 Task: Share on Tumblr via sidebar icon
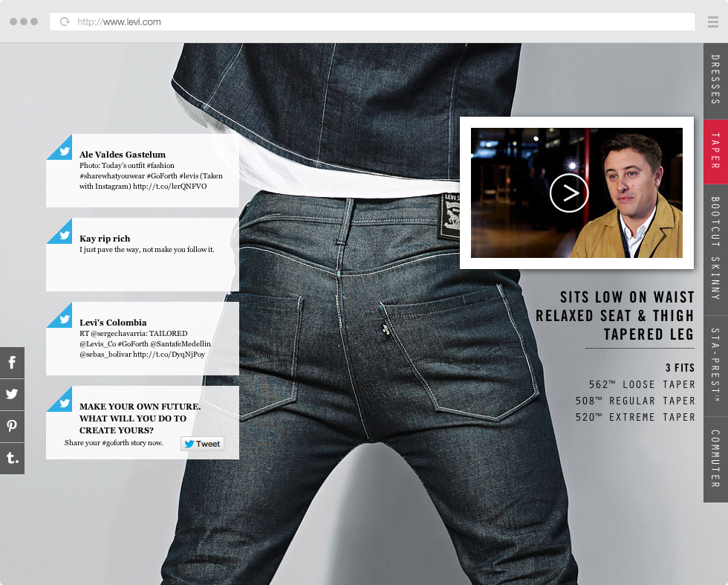coord(12,458)
